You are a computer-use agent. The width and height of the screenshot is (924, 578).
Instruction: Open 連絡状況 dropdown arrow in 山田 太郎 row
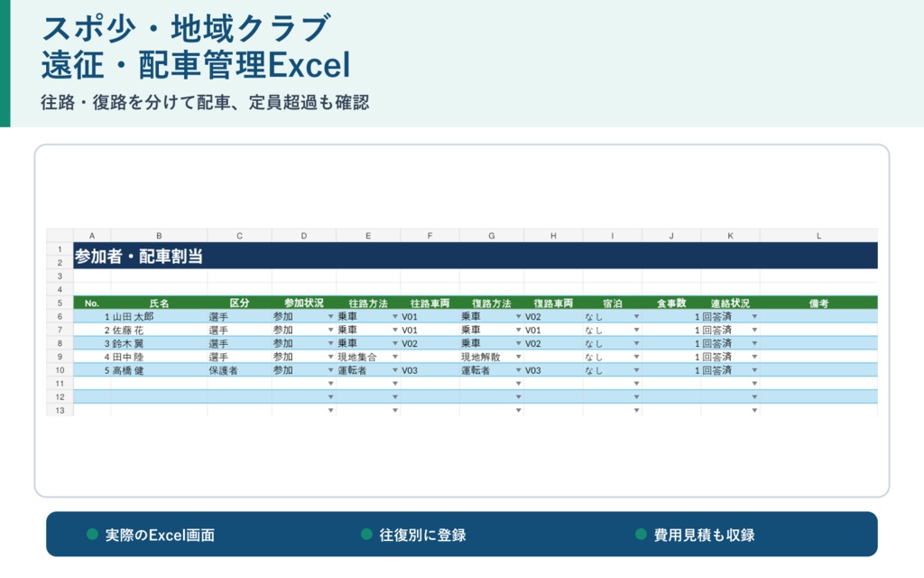pos(754,317)
